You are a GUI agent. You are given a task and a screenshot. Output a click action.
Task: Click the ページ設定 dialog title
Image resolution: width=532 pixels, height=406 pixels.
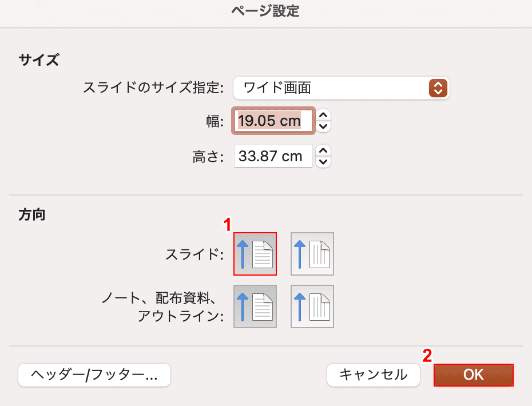coord(265,11)
